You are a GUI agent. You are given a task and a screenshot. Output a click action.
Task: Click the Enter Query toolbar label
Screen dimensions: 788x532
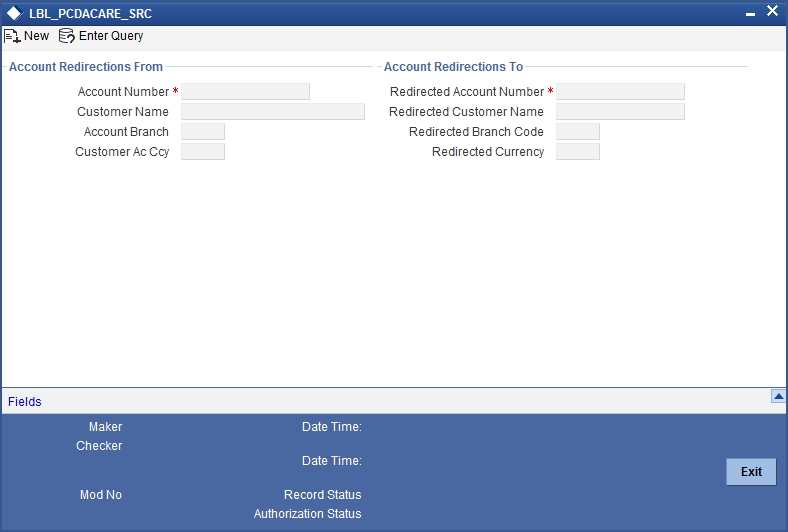click(111, 36)
